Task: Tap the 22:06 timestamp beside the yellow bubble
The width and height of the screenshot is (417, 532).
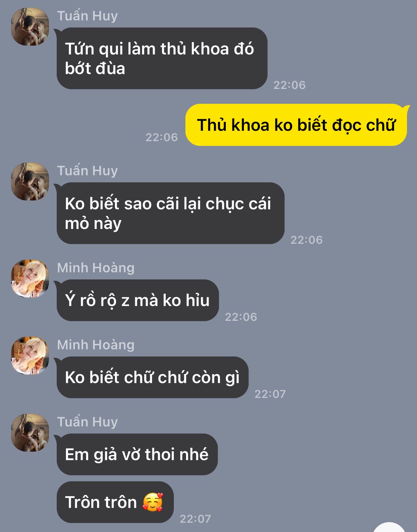Action: (162, 137)
